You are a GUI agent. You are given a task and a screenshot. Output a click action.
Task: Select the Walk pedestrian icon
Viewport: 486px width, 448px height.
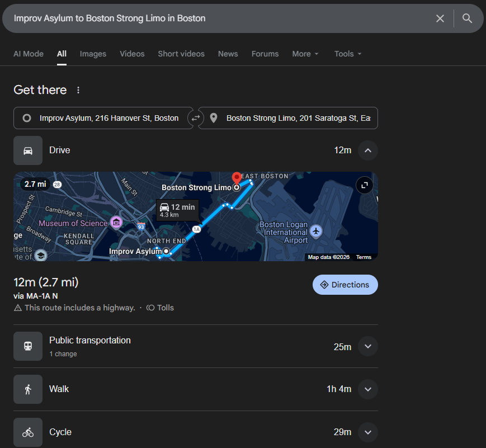tap(28, 389)
